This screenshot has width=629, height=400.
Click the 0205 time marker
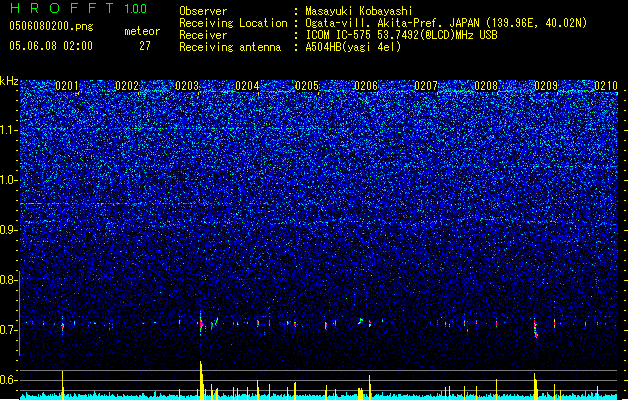click(x=307, y=86)
